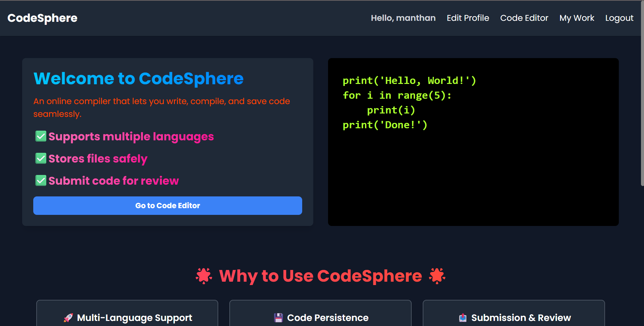Go to Code Editor in navbar
This screenshot has height=326, width=644.
click(x=524, y=18)
